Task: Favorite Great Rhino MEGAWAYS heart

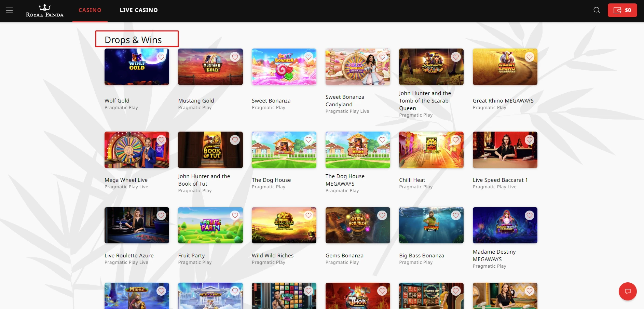Action: 530,57
